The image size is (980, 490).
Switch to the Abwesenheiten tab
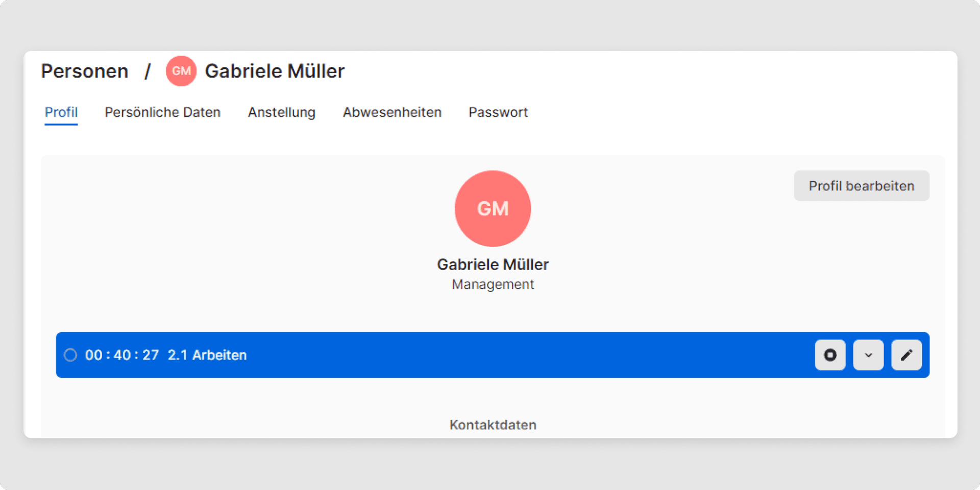[x=392, y=112]
